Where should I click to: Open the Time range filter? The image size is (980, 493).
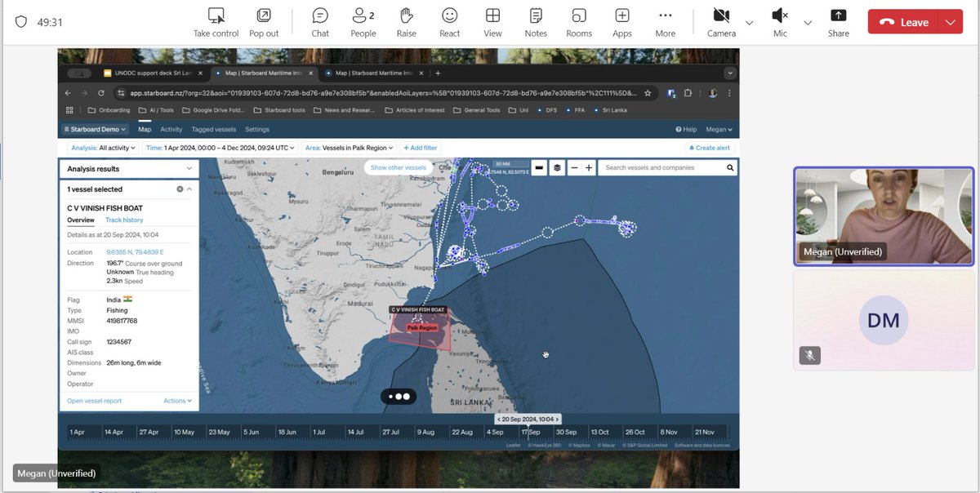(x=220, y=148)
